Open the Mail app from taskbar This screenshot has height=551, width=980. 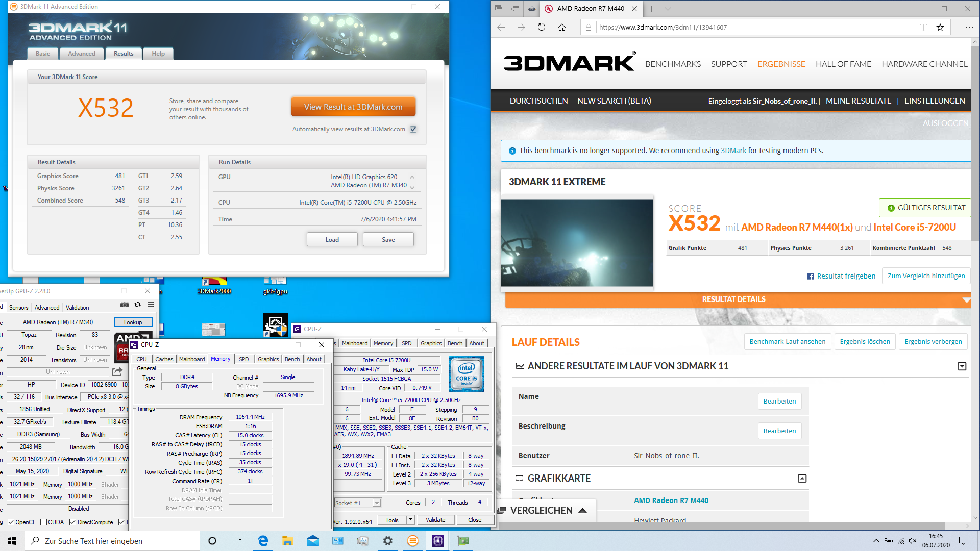(313, 541)
